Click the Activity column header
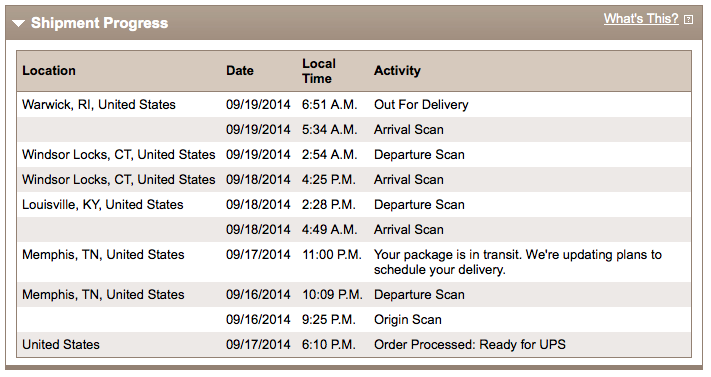Screen dimensions: 711x377 (397, 70)
